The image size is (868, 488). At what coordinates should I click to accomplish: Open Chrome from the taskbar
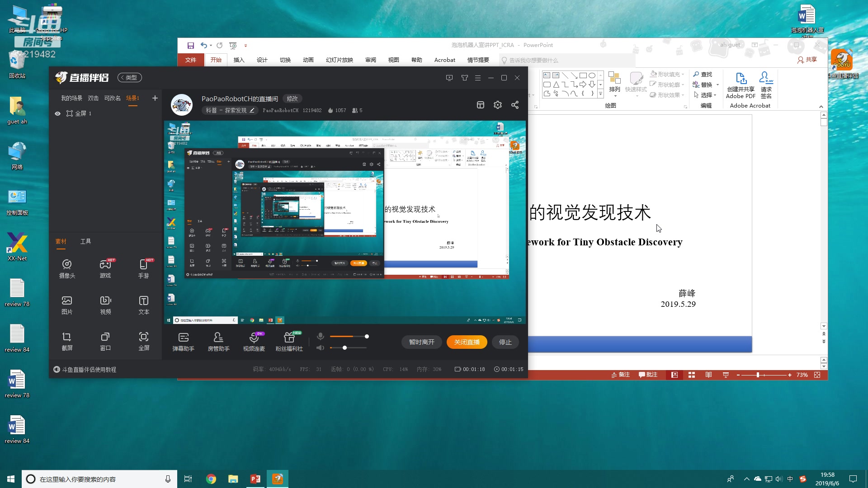click(211, 479)
